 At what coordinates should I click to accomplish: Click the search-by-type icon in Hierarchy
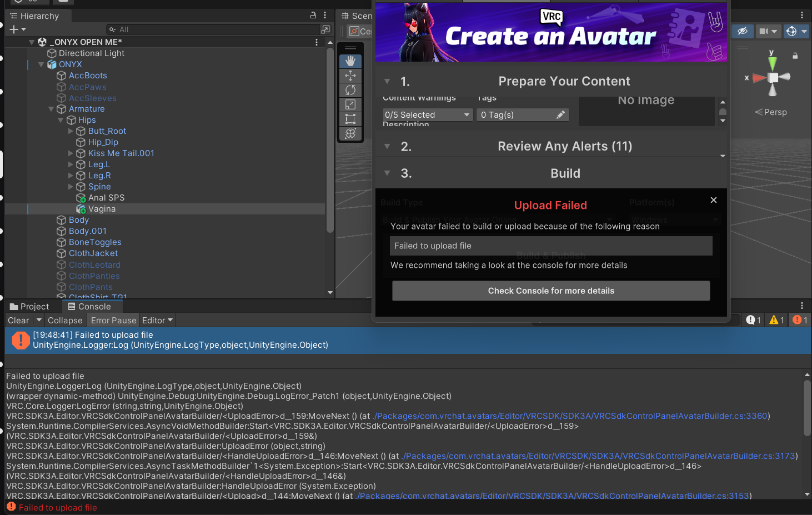pyautogui.click(x=325, y=29)
